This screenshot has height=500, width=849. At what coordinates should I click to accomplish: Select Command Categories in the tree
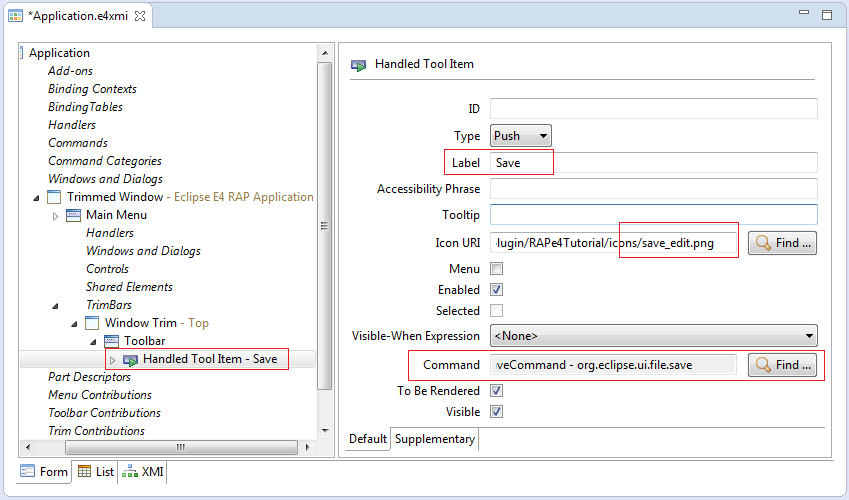coord(105,161)
